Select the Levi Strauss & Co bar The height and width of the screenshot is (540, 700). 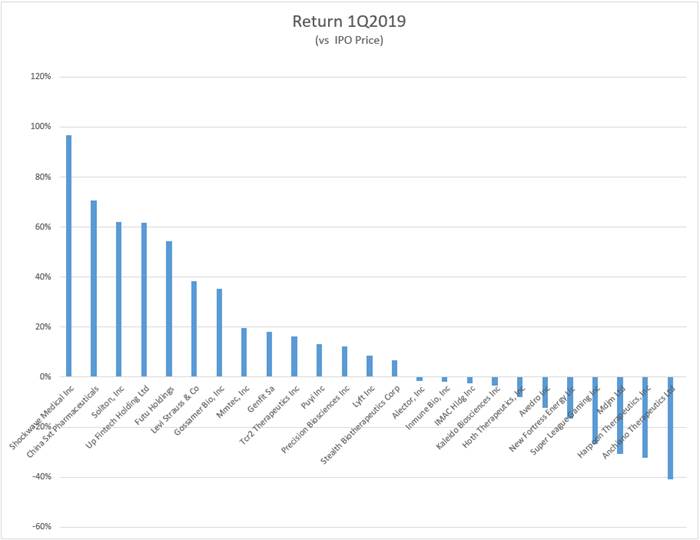pyautogui.click(x=194, y=329)
